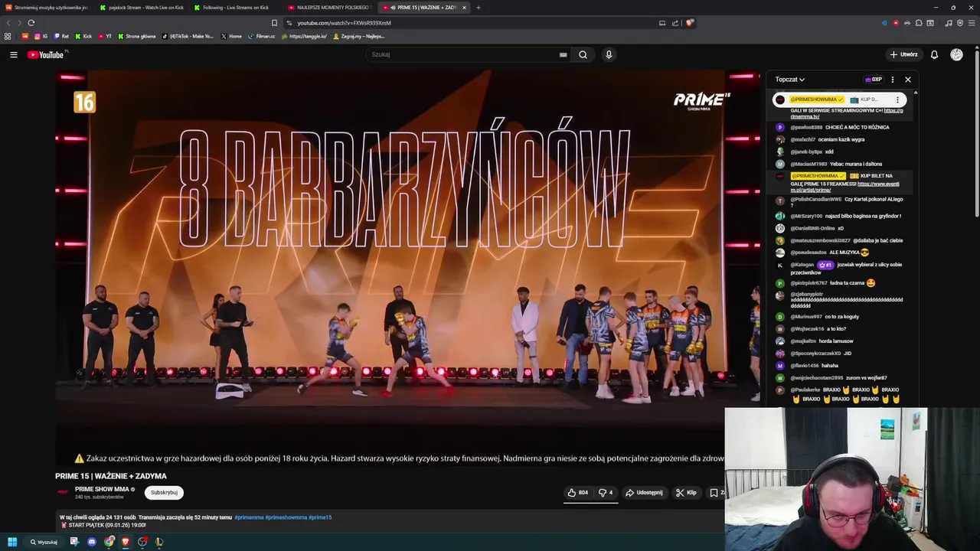Viewport: 980px width, 551px height.
Task: Open the Rat Twitch bookmark
Action: pyautogui.click(x=61, y=36)
